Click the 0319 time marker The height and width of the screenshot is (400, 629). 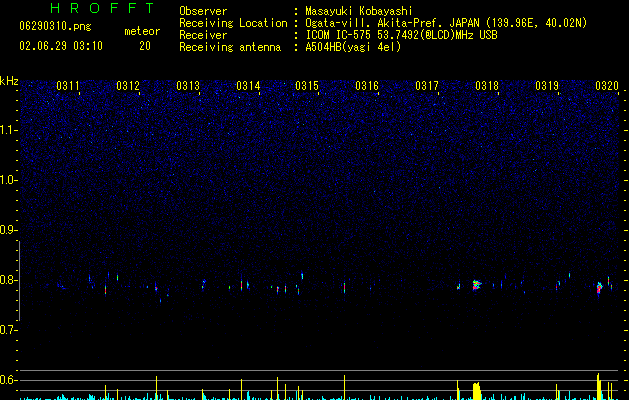[547, 86]
